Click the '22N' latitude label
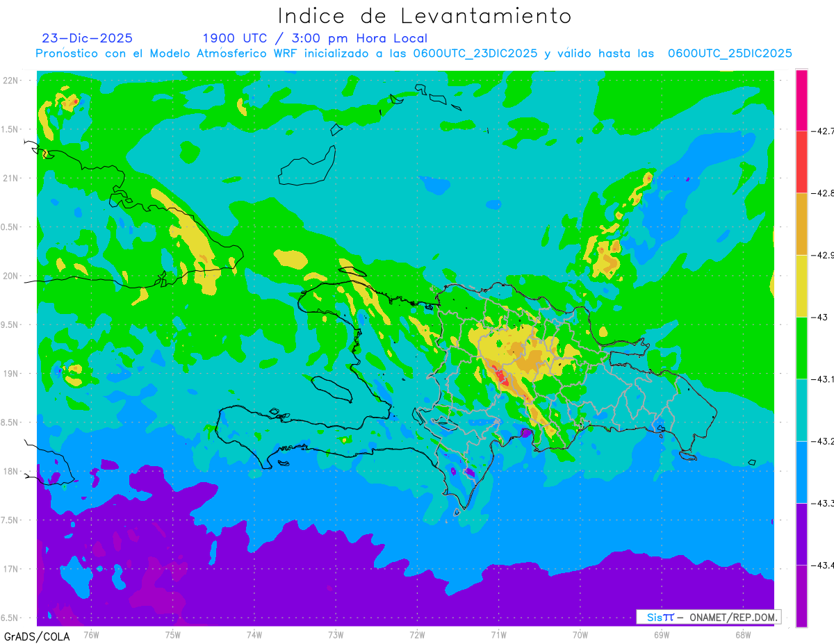 12,80
